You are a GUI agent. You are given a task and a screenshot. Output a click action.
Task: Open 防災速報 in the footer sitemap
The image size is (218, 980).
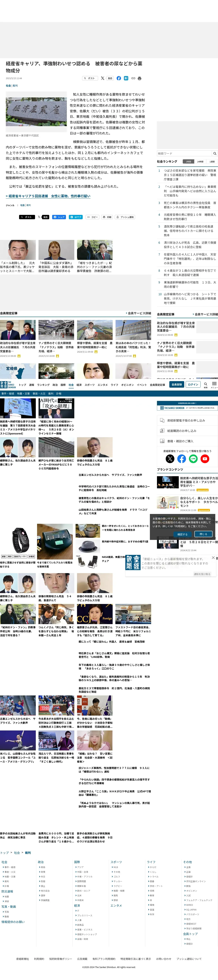tap(7, 891)
